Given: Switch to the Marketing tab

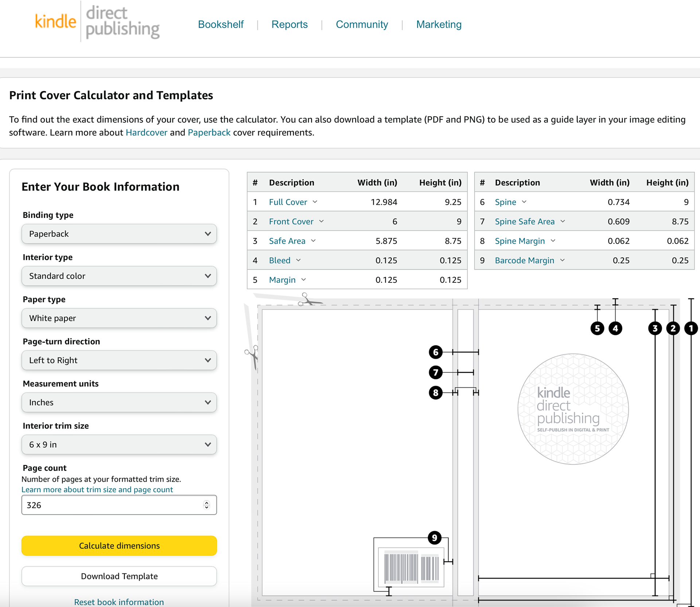Looking at the screenshot, I should (x=439, y=24).
